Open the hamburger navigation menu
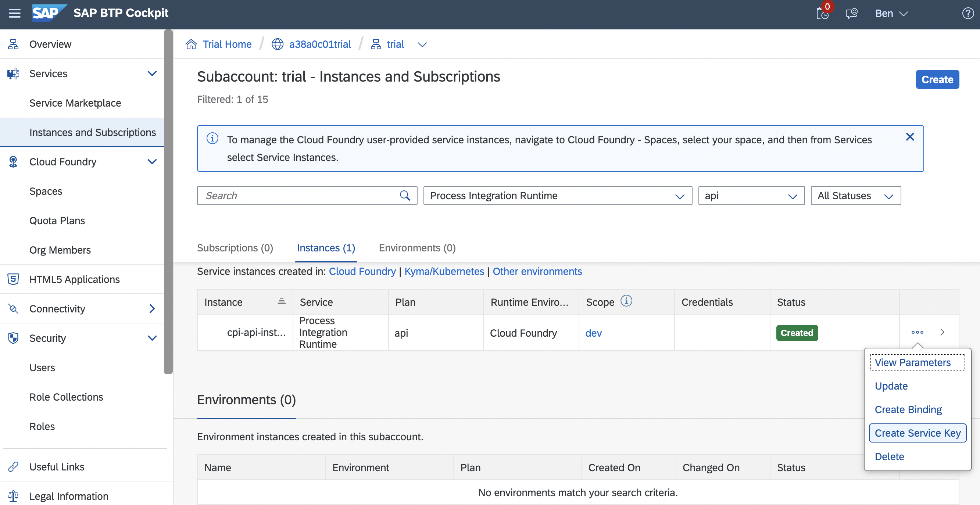The width and height of the screenshot is (980, 505). (x=14, y=14)
